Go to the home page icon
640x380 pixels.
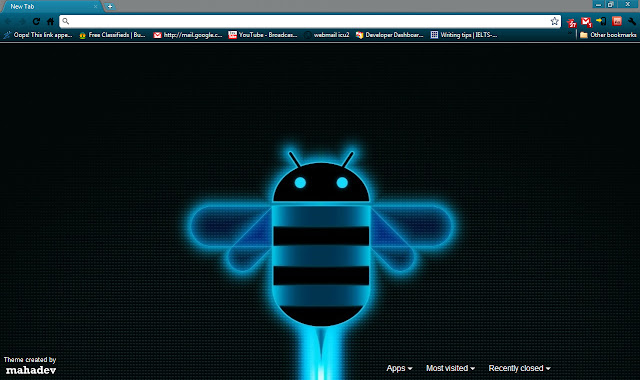coord(50,22)
